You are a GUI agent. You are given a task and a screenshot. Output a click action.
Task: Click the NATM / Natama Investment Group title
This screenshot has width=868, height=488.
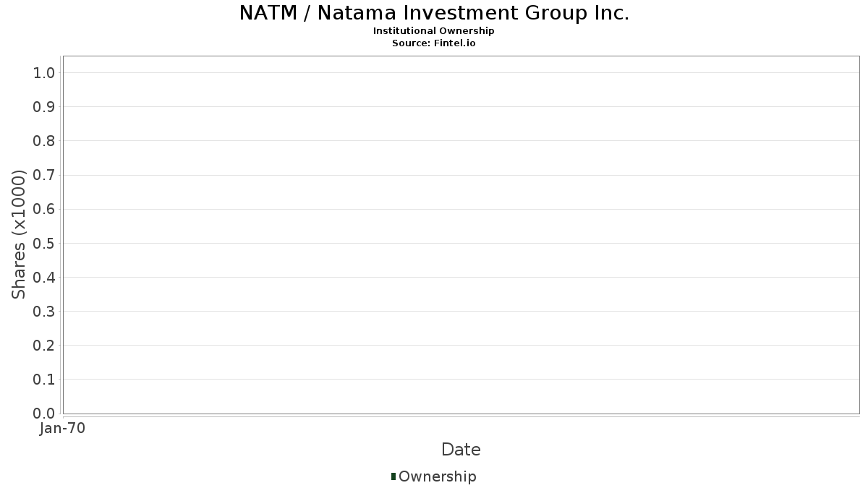pos(434,13)
